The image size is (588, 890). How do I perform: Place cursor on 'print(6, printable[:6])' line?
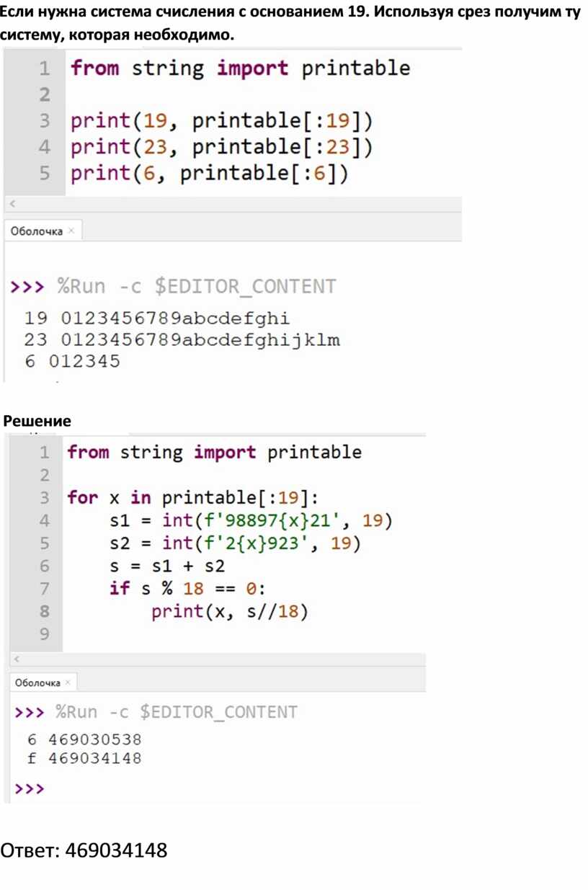coord(209,174)
